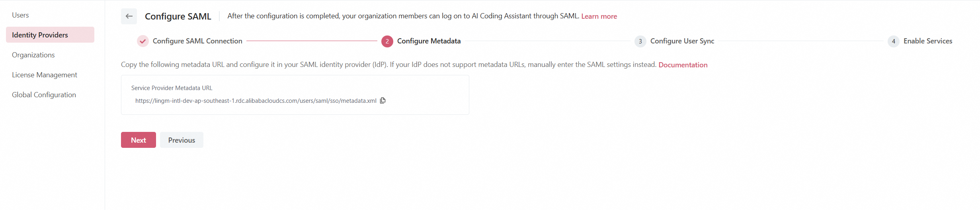Viewport: 980px width, 210px height.
Task: Open Global Configuration settings
Action: click(x=44, y=95)
